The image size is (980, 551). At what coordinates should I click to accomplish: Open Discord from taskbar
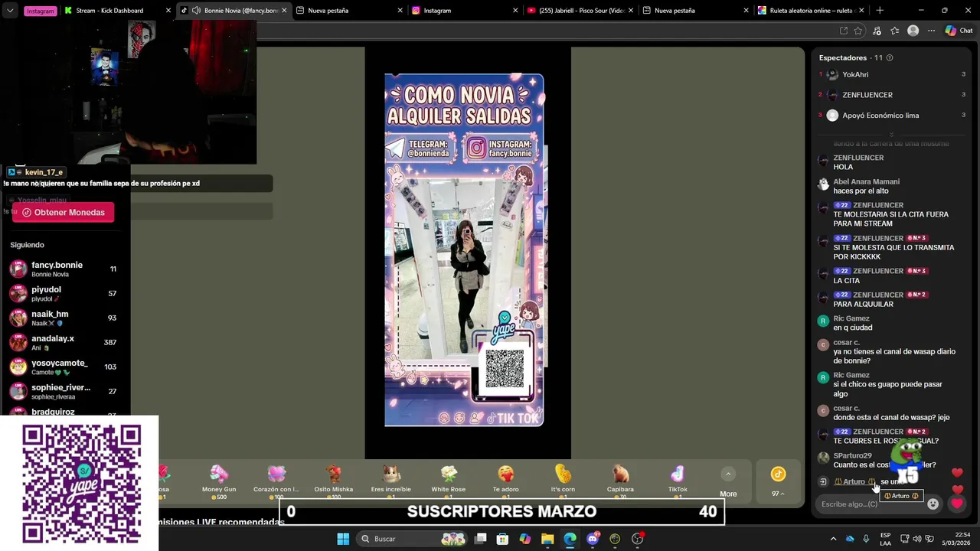coord(592,539)
